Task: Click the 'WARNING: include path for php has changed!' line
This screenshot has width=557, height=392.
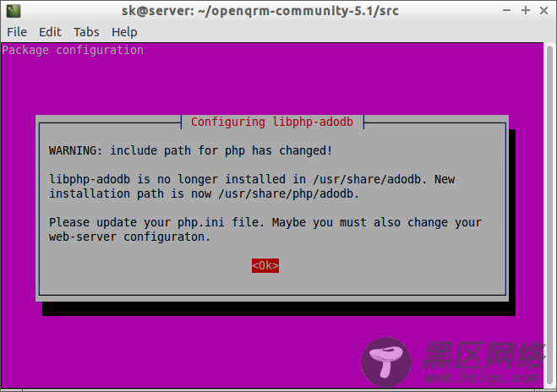Action: point(190,150)
